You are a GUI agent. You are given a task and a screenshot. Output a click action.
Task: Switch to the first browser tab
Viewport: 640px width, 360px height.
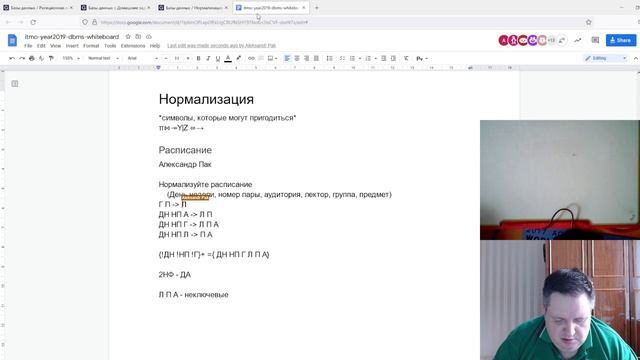pos(38,8)
